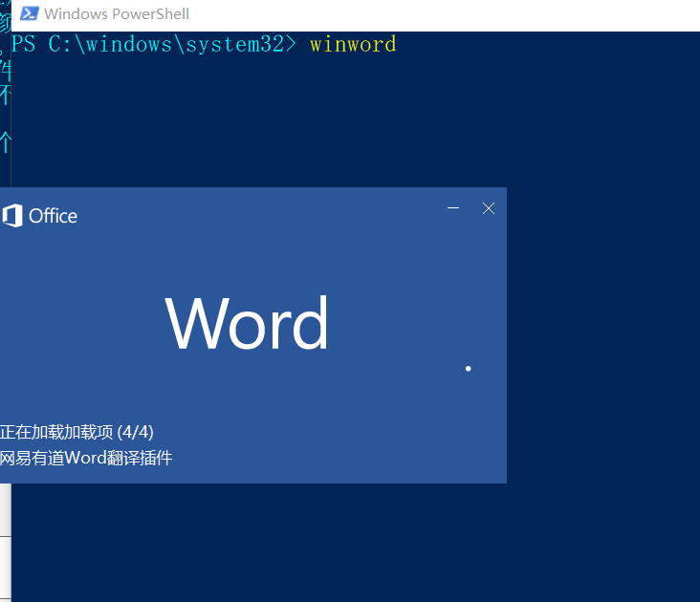Minimize the Word splash screen
700x602 pixels.
coord(453,207)
